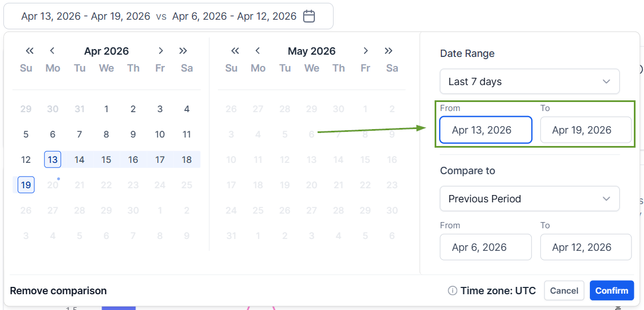Go to next month in May calendar
644x310 pixels.
[366, 51]
